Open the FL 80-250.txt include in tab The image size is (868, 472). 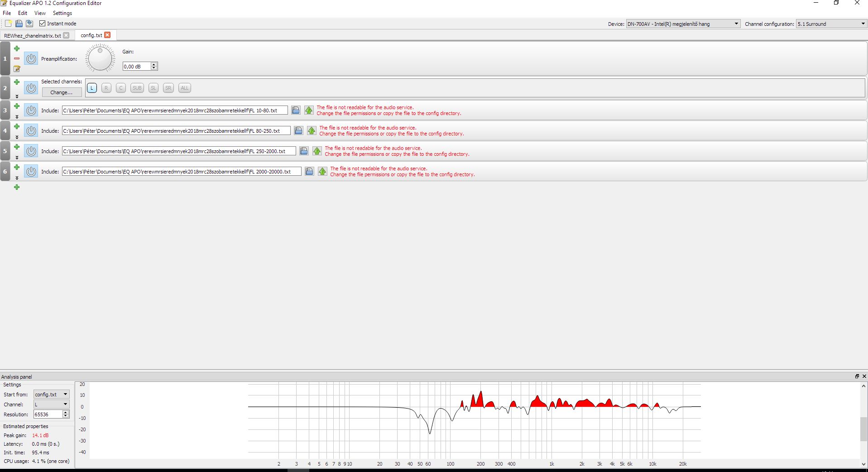(x=312, y=130)
